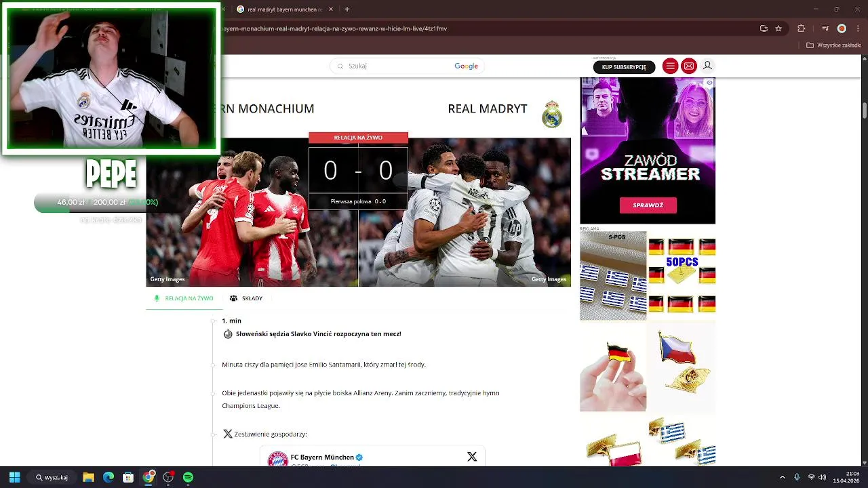Click the install/cast icon in address bar
Screen dimensions: 868x488
tap(764, 28)
